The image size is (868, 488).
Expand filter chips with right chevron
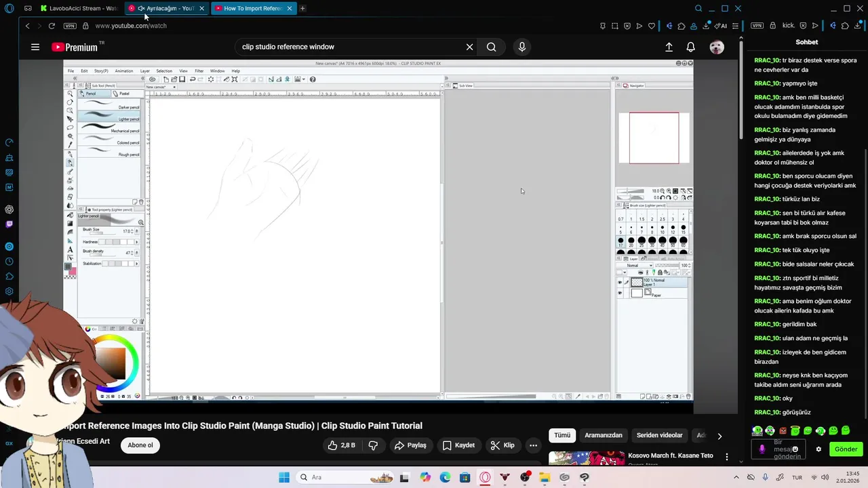[x=719, y=436]
